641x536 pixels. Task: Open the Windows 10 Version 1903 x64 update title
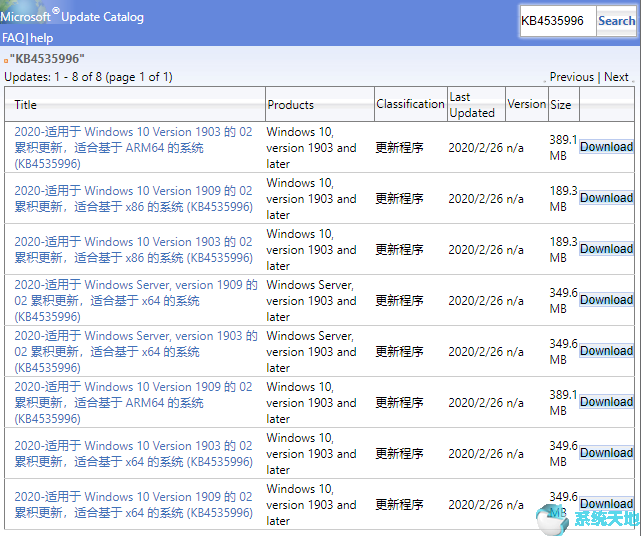point(133,453)
